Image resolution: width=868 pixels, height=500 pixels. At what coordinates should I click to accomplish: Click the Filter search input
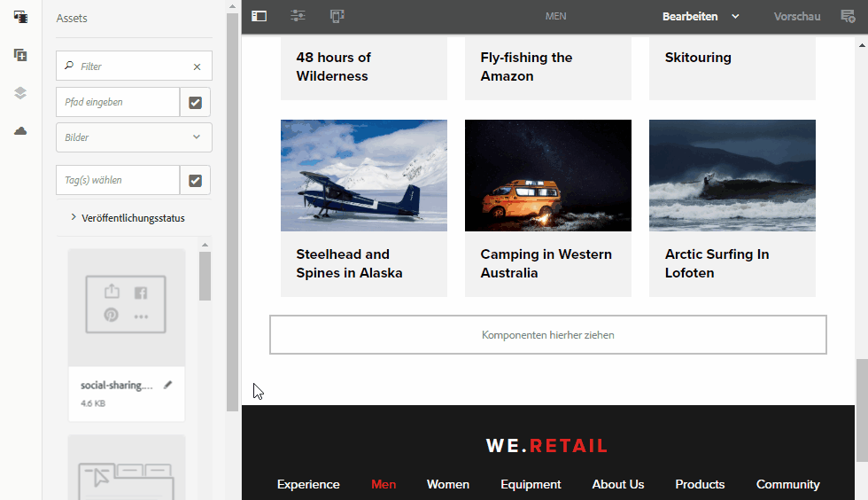[x=133, y=66]
